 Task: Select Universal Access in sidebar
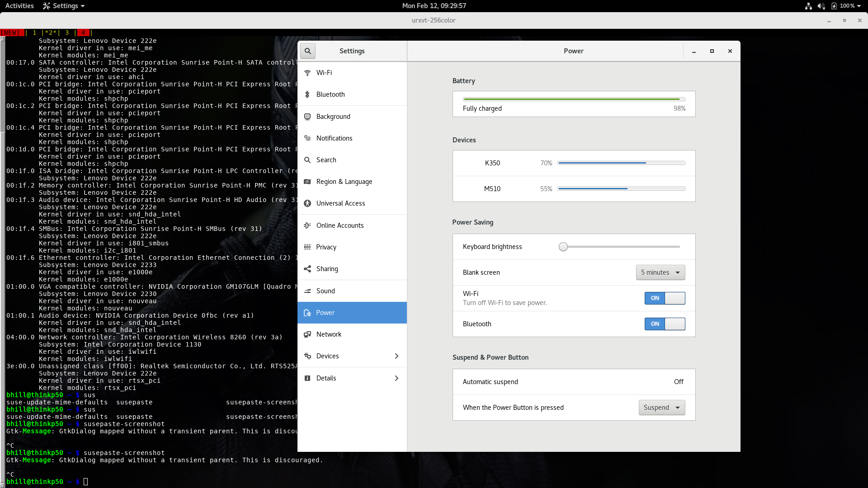pos(352,203)
